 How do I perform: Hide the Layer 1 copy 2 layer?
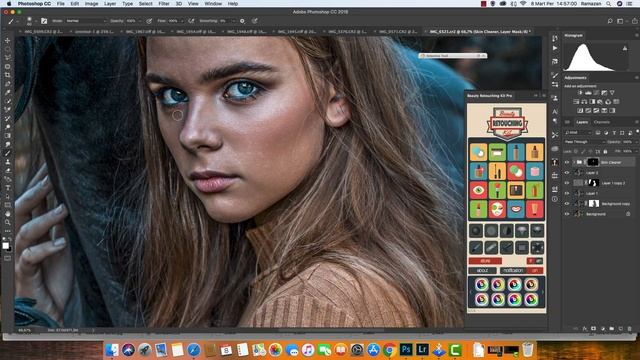pos(567,183)
